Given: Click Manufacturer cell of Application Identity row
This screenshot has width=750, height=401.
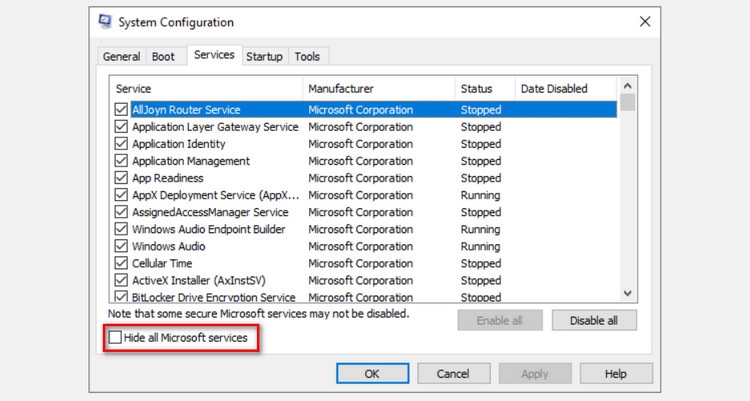Looking at the screenshot, I should (x=360, y=144).
